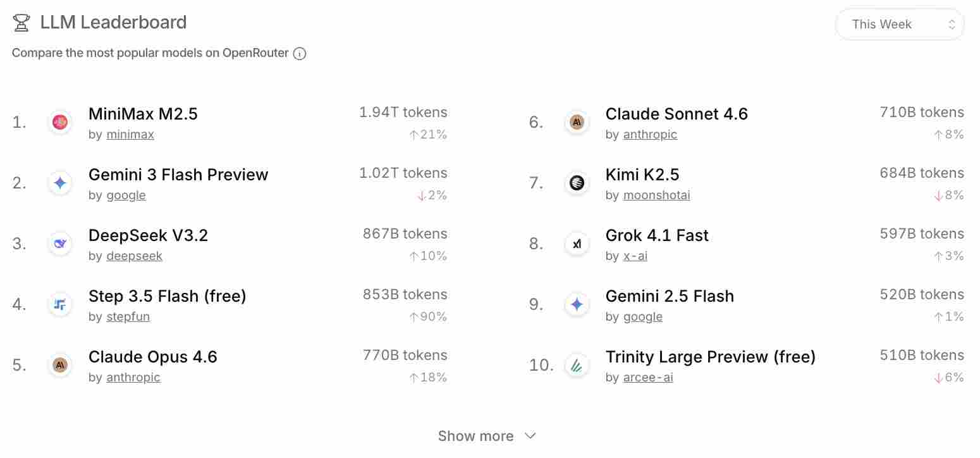Expand the Show more section
980x458 pixels.
475,436
